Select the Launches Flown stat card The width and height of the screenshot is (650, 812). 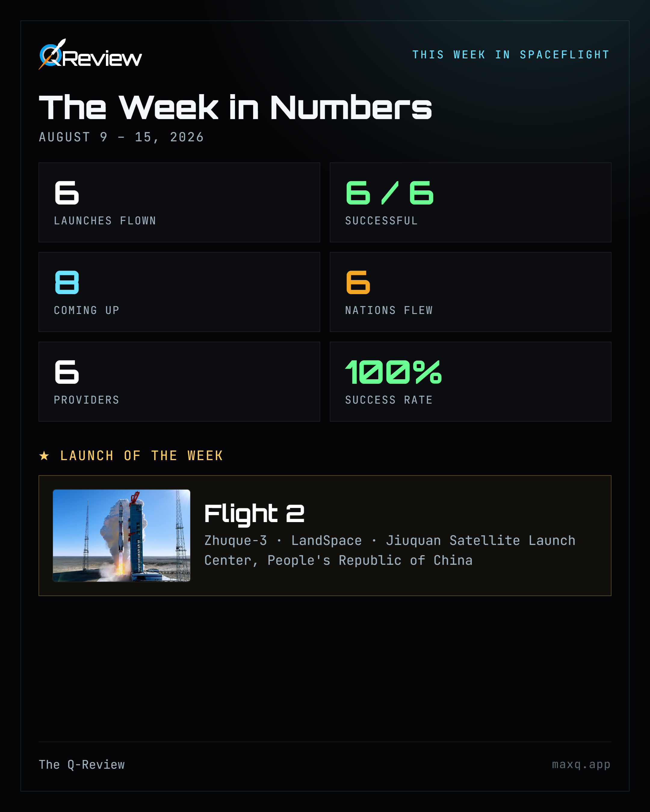pos(179,202)
